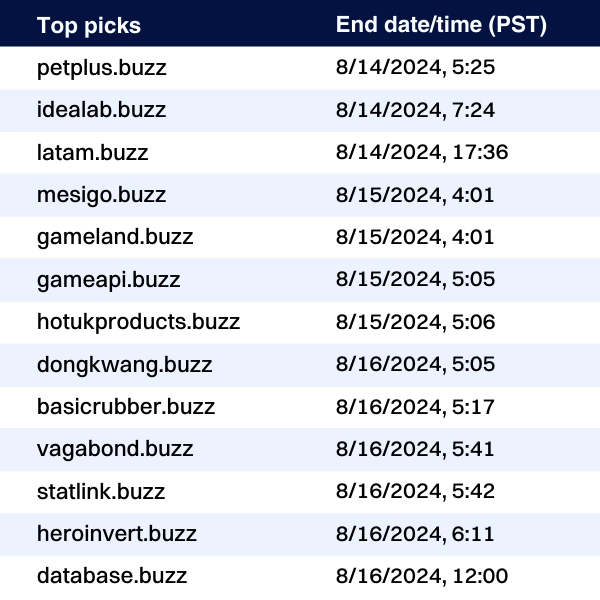Select the 8/15/2024, 5:06 date cell
Screen dimensions: 600x600
[x=416, y=322]
